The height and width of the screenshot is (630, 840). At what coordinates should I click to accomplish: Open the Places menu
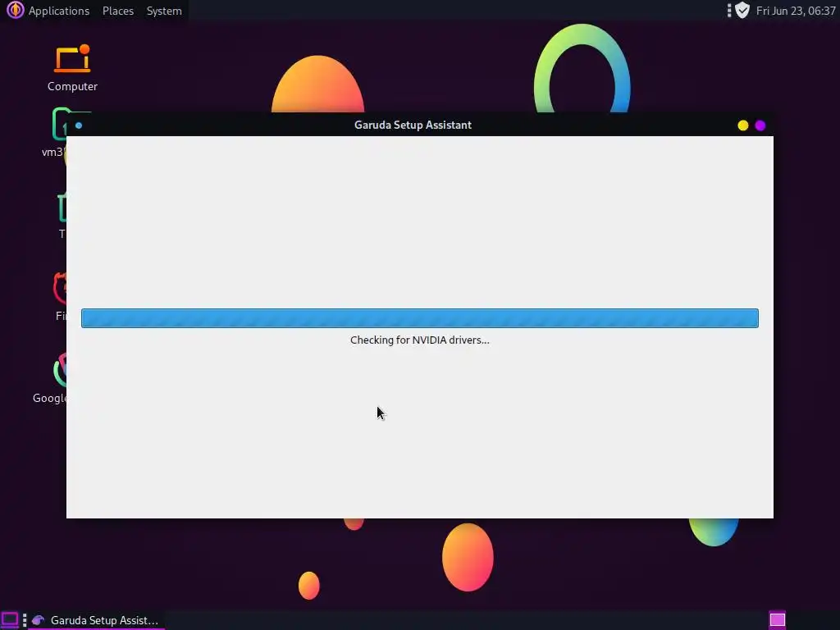click(118, 11)
